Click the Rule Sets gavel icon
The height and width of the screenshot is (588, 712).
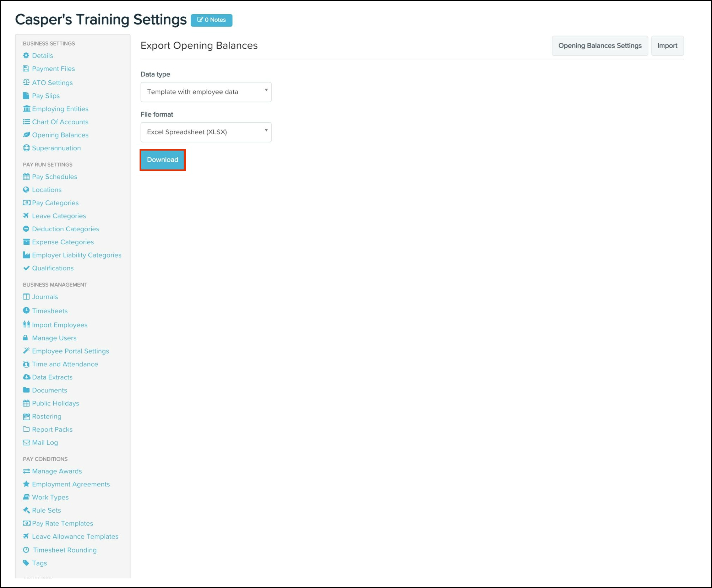(x=26, y=510)
